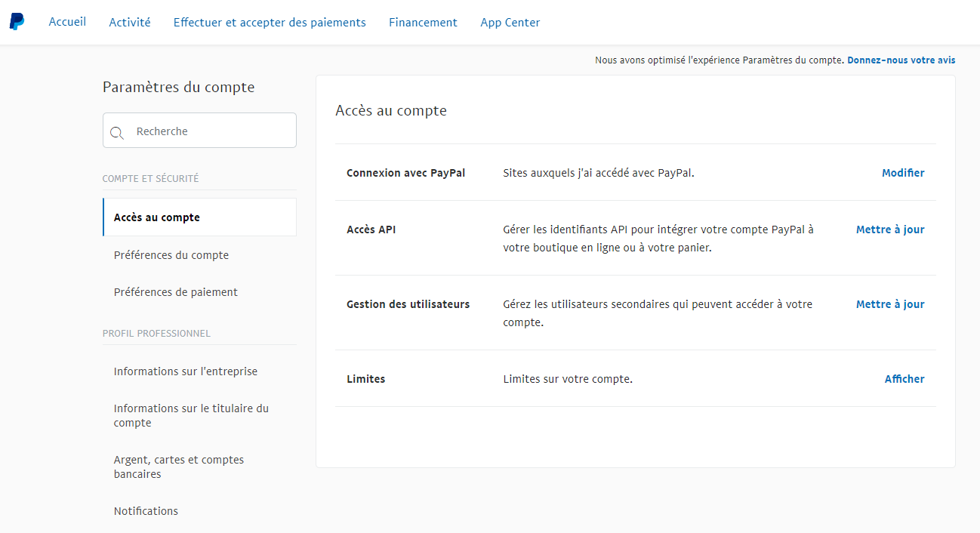Viewport: 980px width, 533px height.
Task: Open Effectuer et accepter des paiements menu
Action: coord(270,23)
